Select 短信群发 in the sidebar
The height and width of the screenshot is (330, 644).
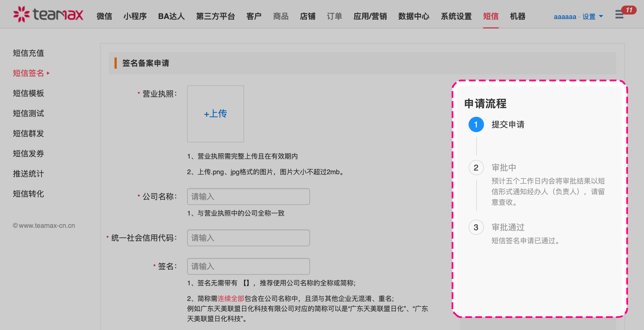[x=28, y=133]
